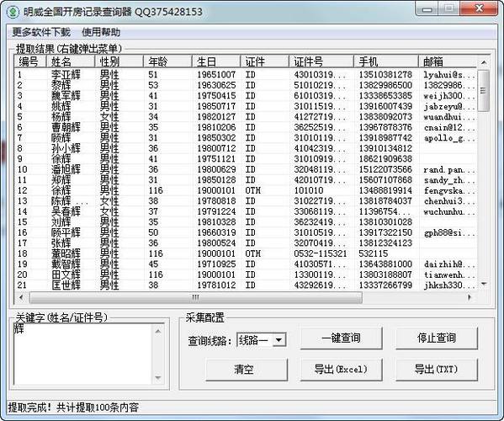Sort by the 年龄 column header
504x421 pixels.
(x=167, y=61)
